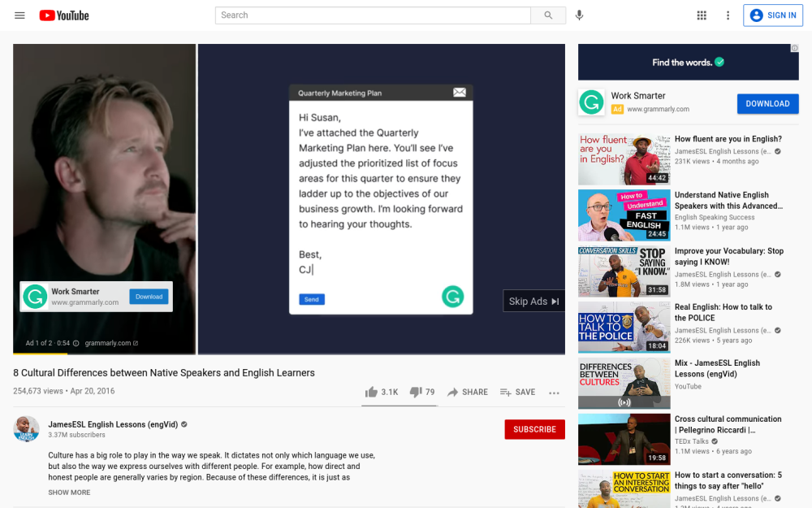Open the settings three-dot menu
812x508 pixels.
click(728, 15)
